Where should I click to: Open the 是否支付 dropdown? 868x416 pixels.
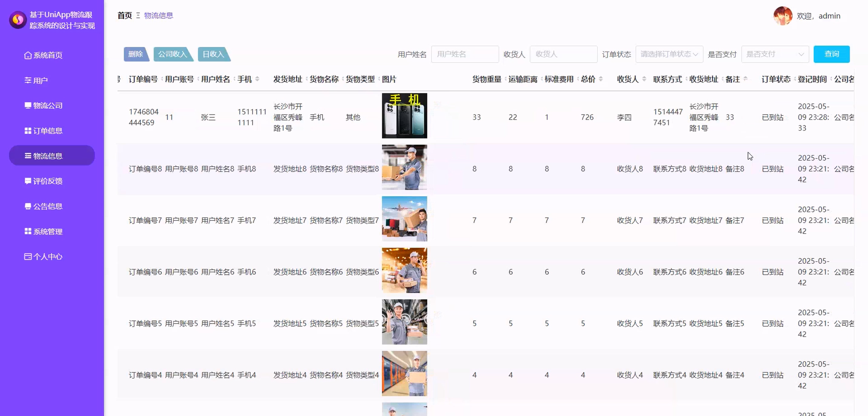click(x=775, y=54)
